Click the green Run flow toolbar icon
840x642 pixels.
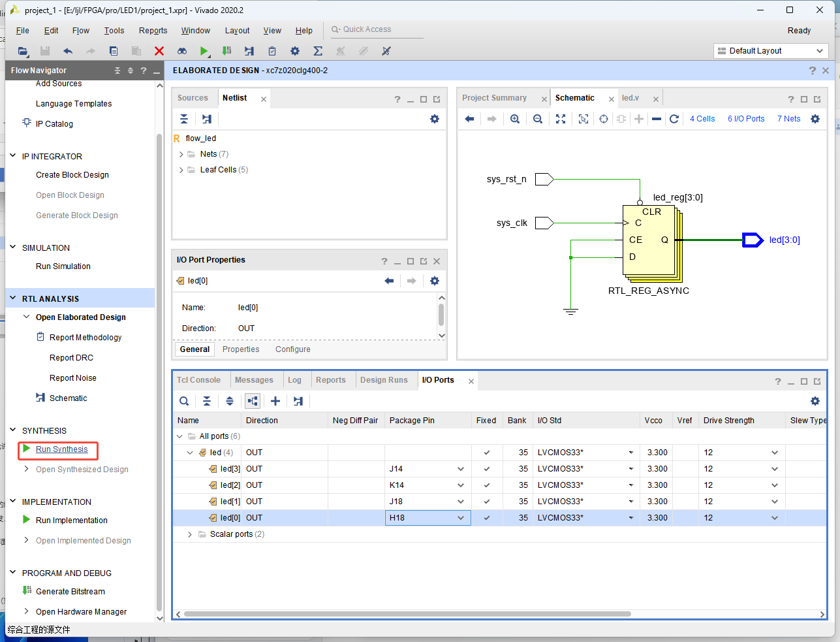[204, 51]
